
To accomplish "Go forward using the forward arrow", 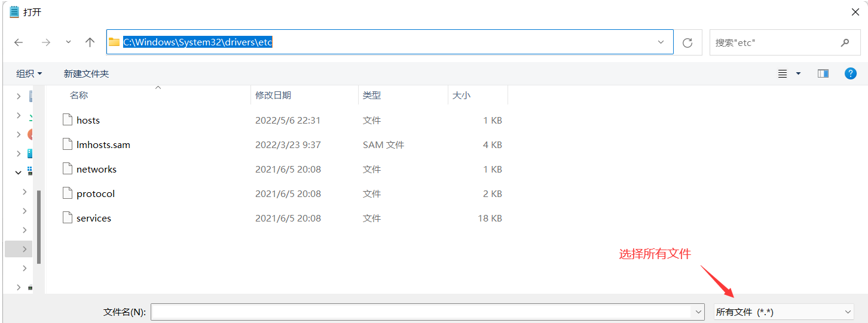I will [46, 42].
